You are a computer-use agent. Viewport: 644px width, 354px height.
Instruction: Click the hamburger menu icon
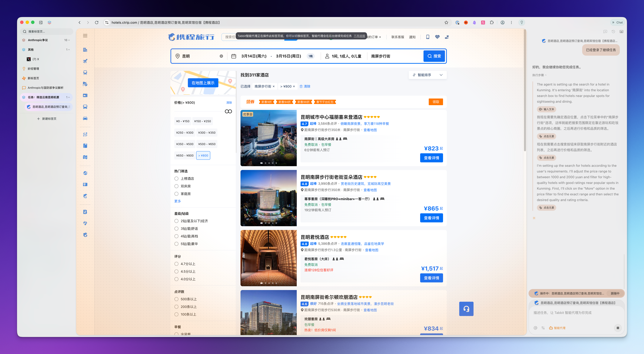click(x=85, y=35)
